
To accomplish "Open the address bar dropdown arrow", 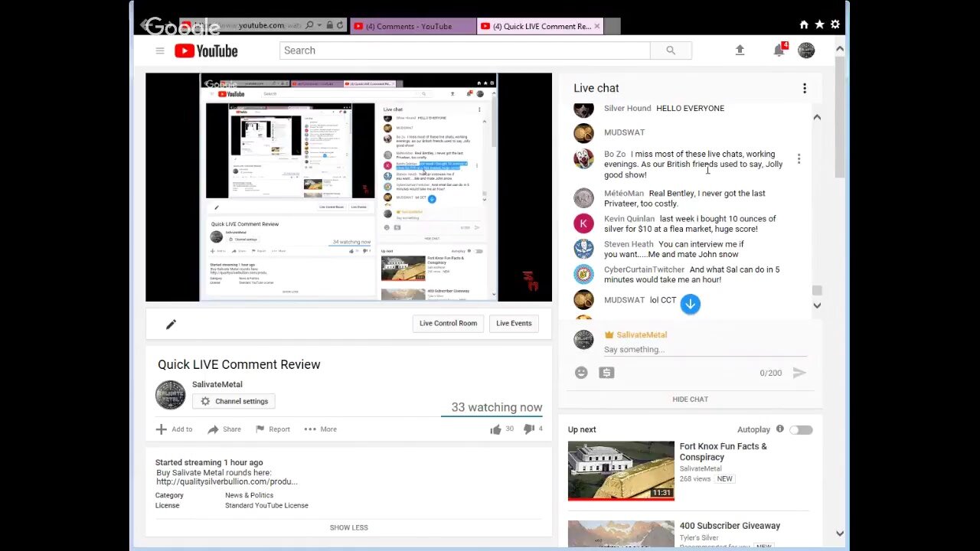I will click(319, 25).
